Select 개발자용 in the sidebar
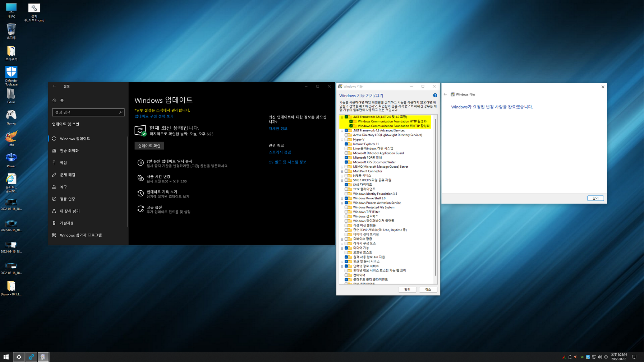 click(x=88, y=223)
